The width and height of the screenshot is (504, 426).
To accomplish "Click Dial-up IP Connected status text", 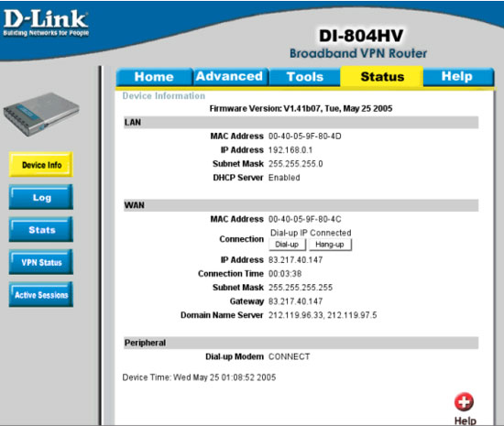I will 311,233.
